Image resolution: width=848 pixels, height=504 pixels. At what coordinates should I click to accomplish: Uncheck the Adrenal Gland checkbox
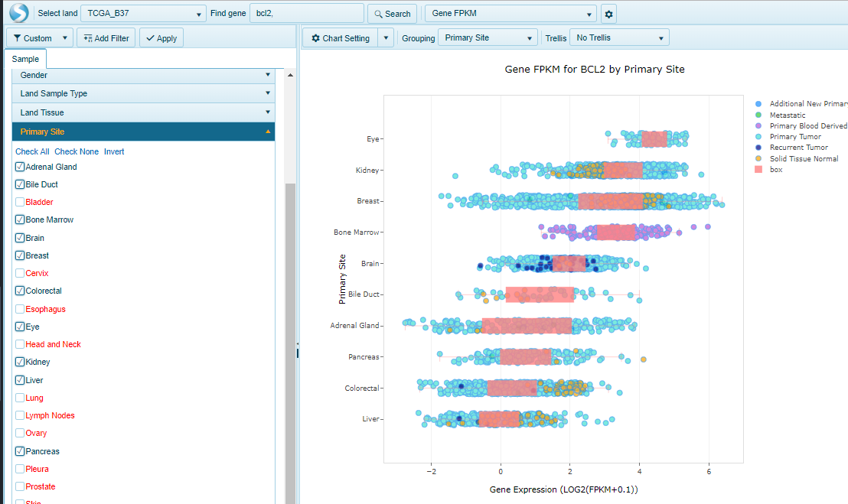tap(20, 167)
